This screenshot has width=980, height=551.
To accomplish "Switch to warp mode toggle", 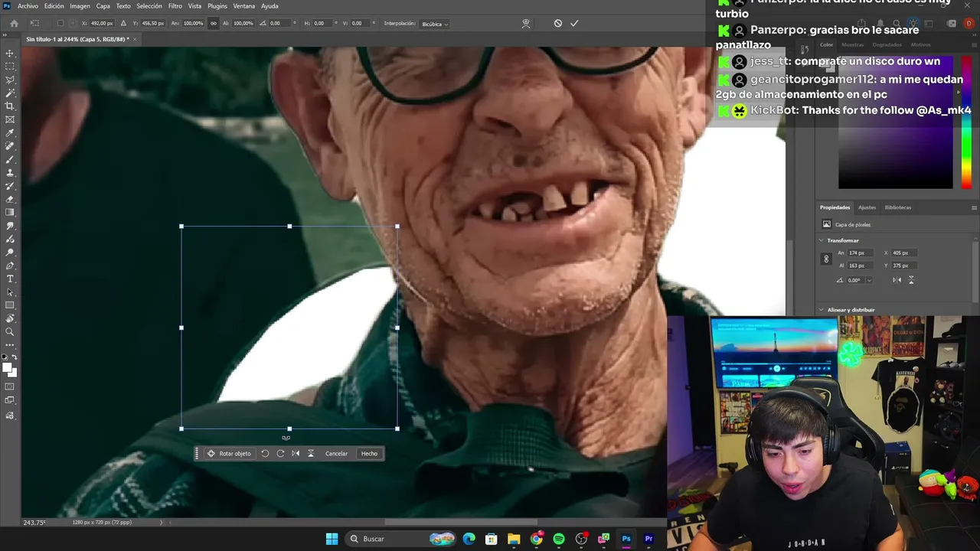I will [x=526, y=24].
